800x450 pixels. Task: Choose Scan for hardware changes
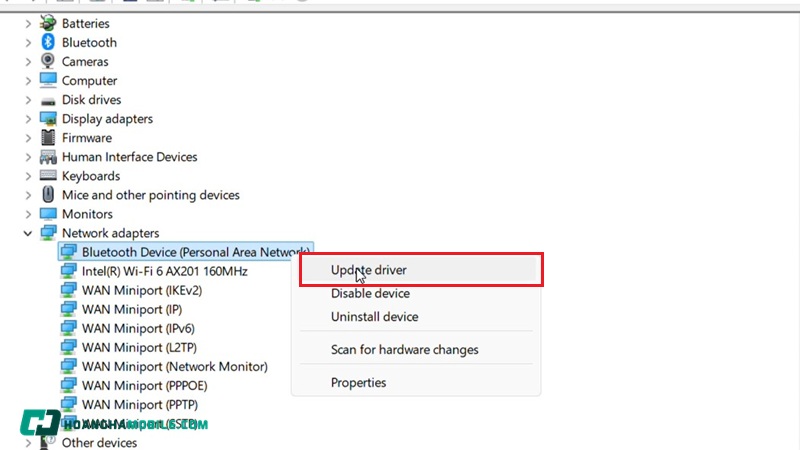(404, 350)
